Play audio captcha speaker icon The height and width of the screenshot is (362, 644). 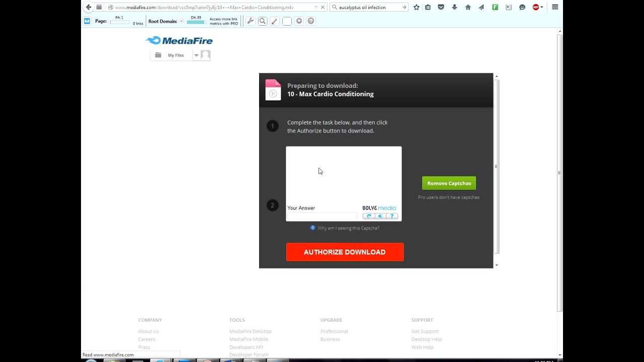pos(380,216)
